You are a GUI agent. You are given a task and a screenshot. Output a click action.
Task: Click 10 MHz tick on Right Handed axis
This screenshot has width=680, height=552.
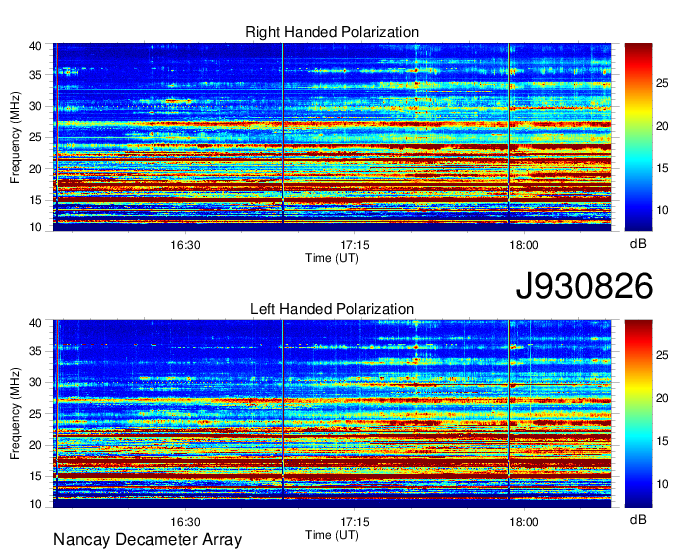[x=36, y=227]
